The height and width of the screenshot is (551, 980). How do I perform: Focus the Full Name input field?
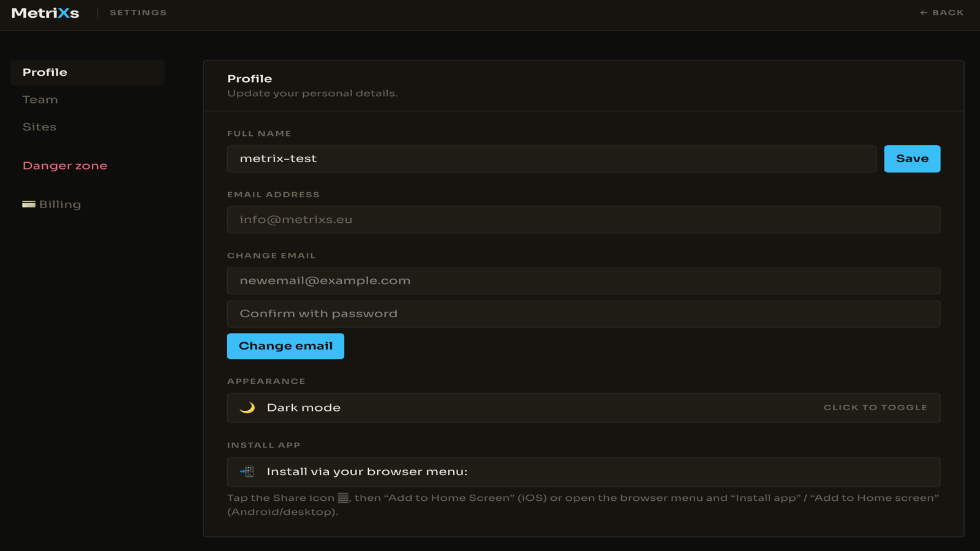(x=551, y=159)
